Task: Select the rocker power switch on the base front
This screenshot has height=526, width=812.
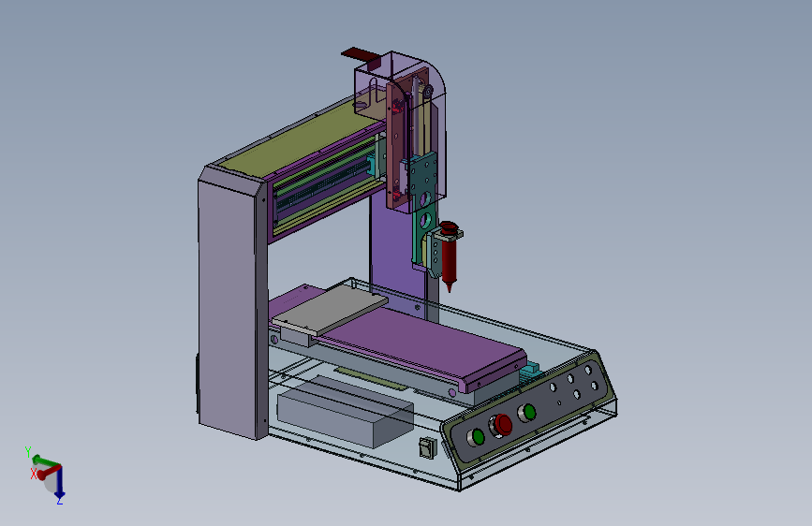Action: pos(427,447)
